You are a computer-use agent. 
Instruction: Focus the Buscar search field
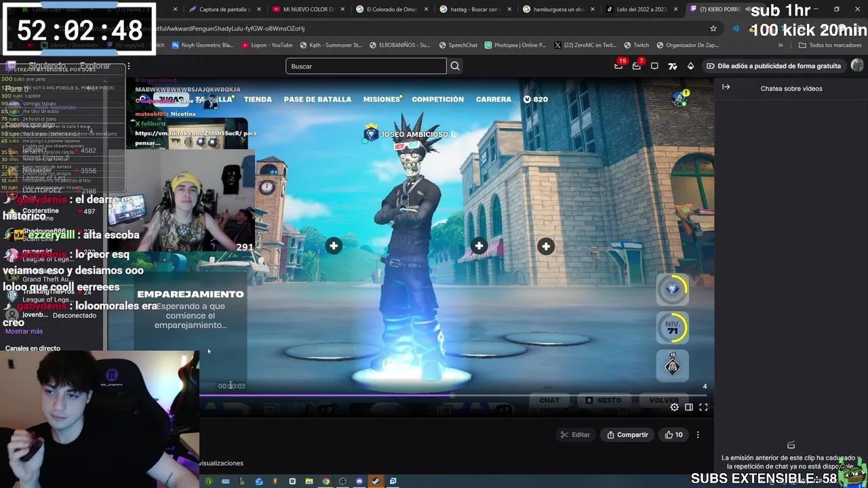(x=366, y=66)
